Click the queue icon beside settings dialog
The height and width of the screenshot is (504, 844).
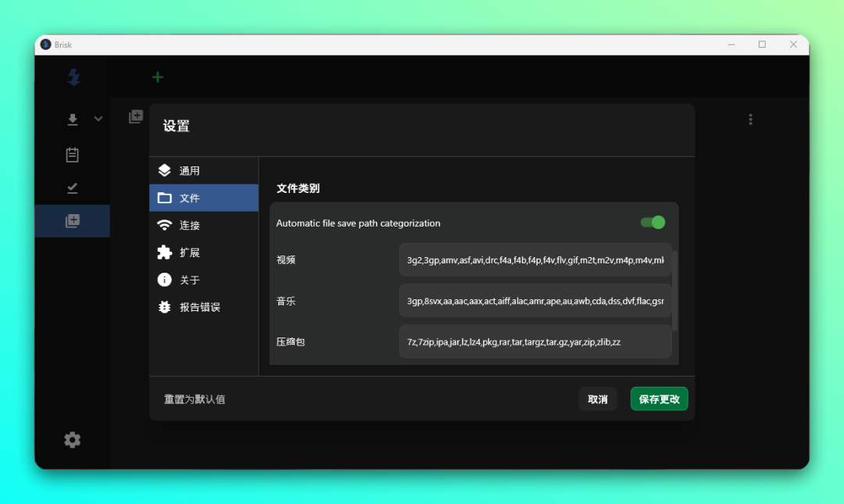(136, 116)
